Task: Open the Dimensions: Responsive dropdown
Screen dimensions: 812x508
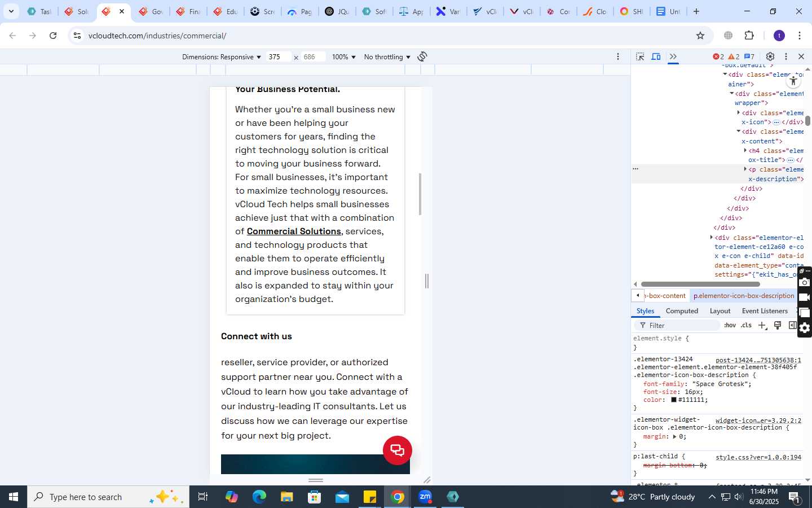Action: [222, 57]
